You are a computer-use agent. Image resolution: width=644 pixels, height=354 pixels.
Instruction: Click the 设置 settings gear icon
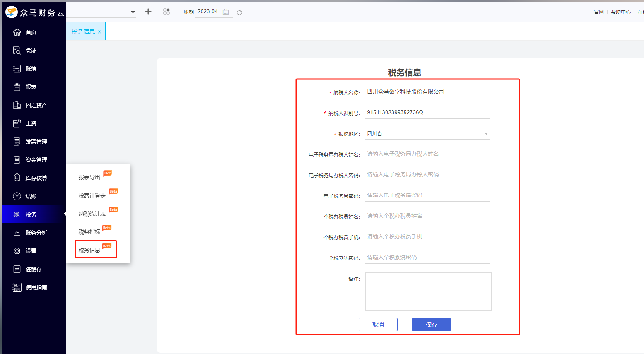click(x=17, y=250)
